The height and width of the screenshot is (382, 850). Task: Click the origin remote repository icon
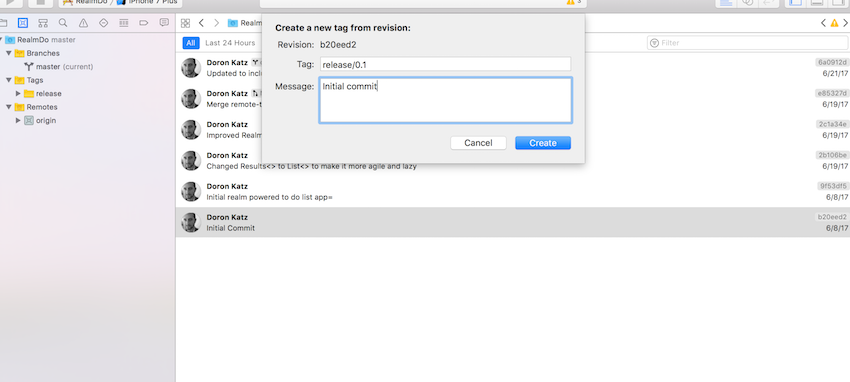pos(29,120)
